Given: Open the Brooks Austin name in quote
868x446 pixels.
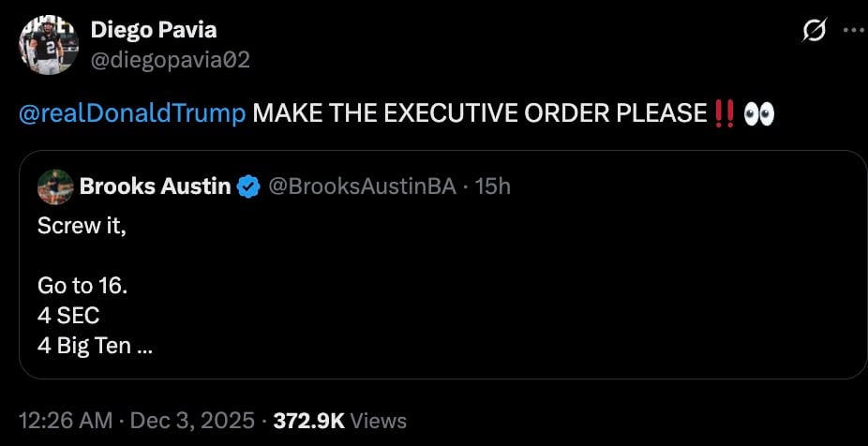Looking at the screenshot, I should pyautogui.click(x=155, y=186).
